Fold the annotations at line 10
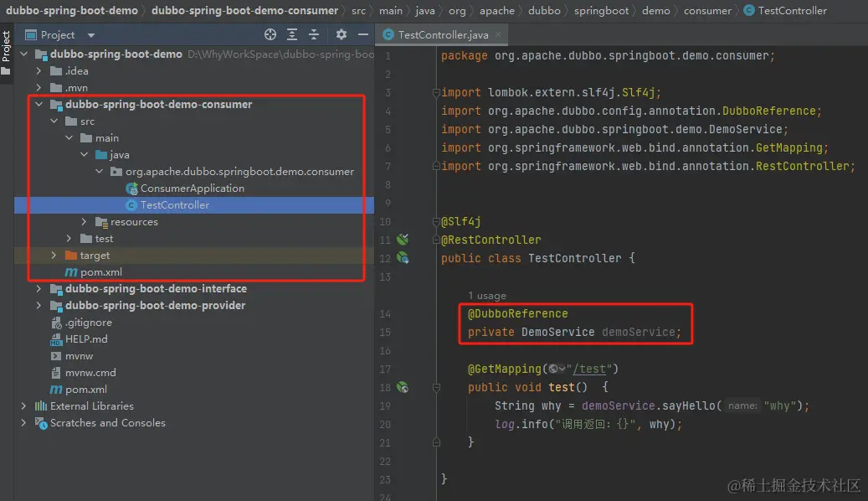The width and height of the screenshot is (868, 501). [436, 221]
